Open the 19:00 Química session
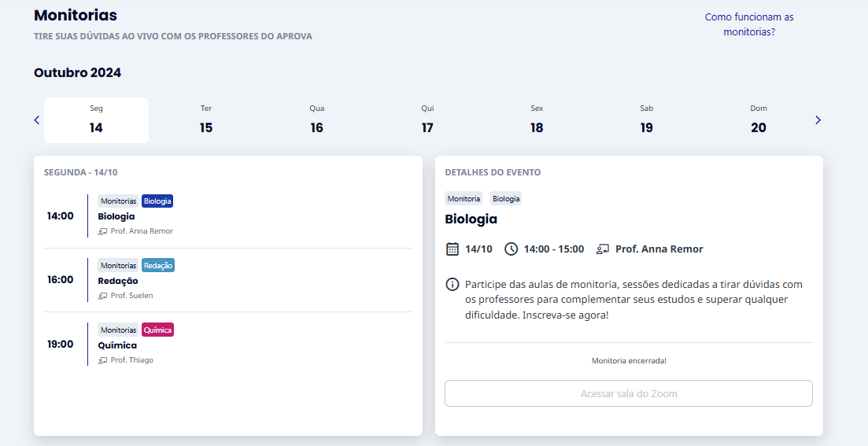The height and width of the screenshot is (446, 868). pos(228,345)
